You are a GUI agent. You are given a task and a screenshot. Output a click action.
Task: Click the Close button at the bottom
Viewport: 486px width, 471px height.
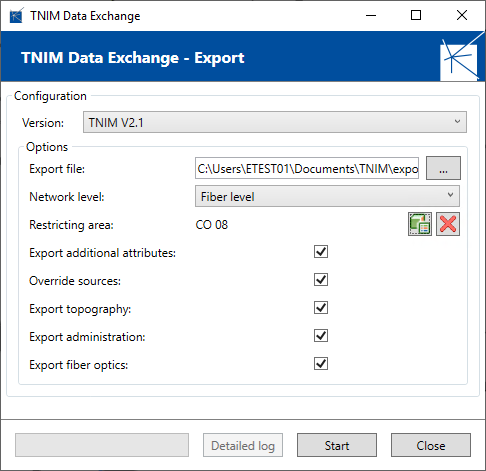(431, 445)
